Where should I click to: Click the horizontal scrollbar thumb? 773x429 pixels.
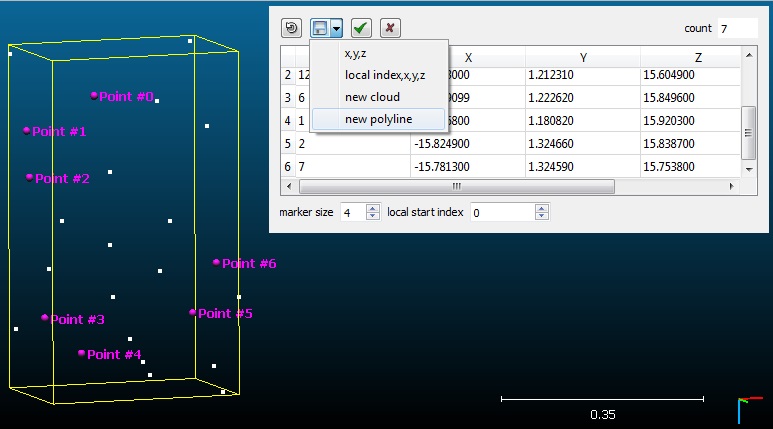coord(457,186)
